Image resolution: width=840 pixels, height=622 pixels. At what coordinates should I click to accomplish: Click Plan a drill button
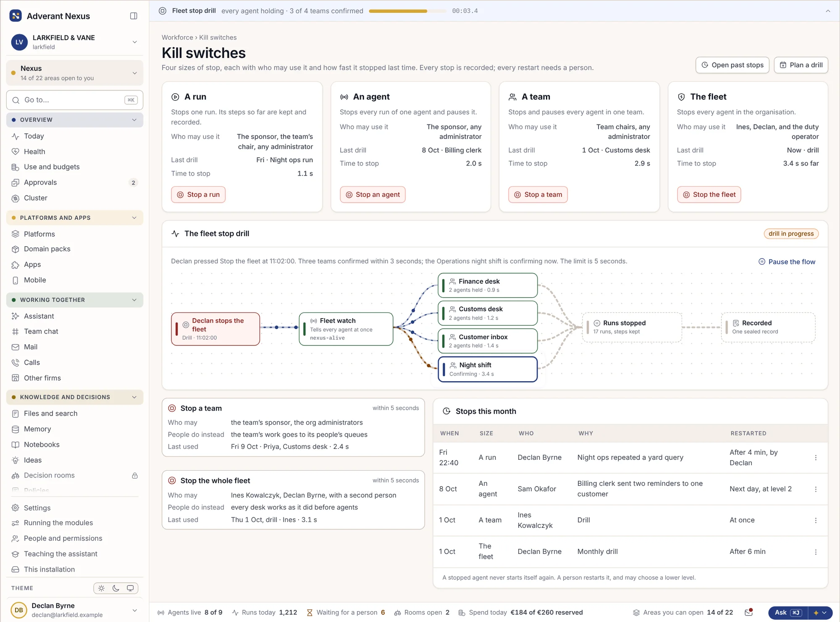801,65
